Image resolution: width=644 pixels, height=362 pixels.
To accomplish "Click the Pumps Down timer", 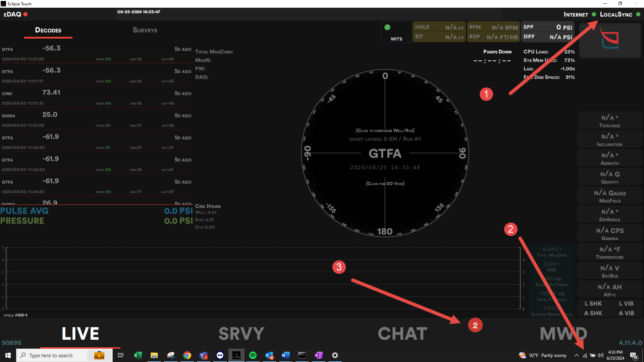I will point(492,61).
